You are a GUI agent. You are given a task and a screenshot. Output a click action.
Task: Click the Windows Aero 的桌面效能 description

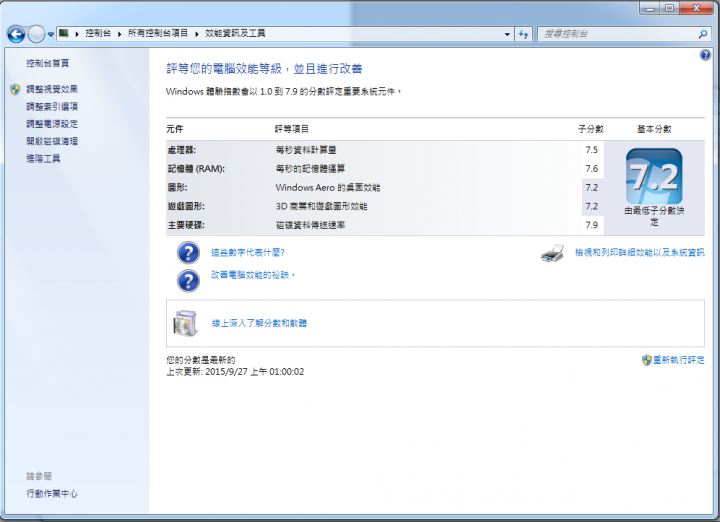coord(328,188)
